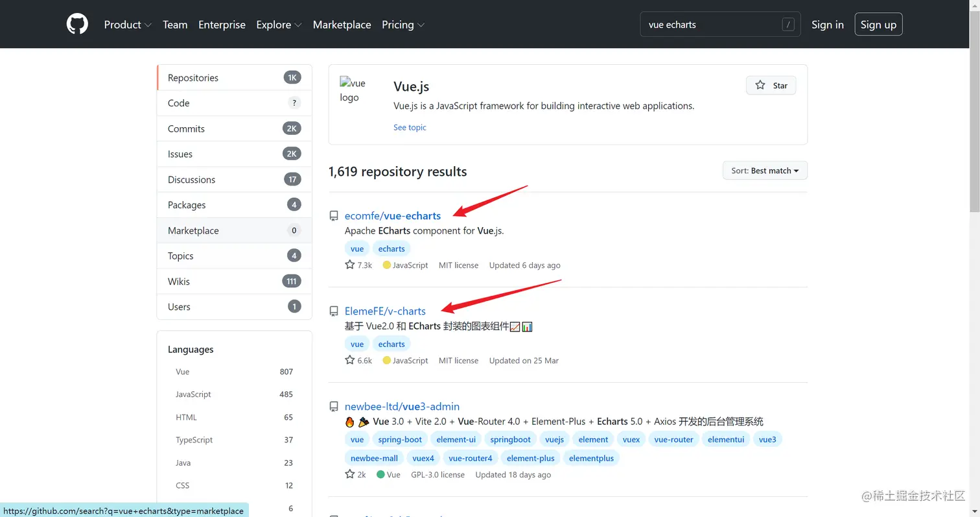Click the repo icon beside ElemeFE/v-charts

334,311
